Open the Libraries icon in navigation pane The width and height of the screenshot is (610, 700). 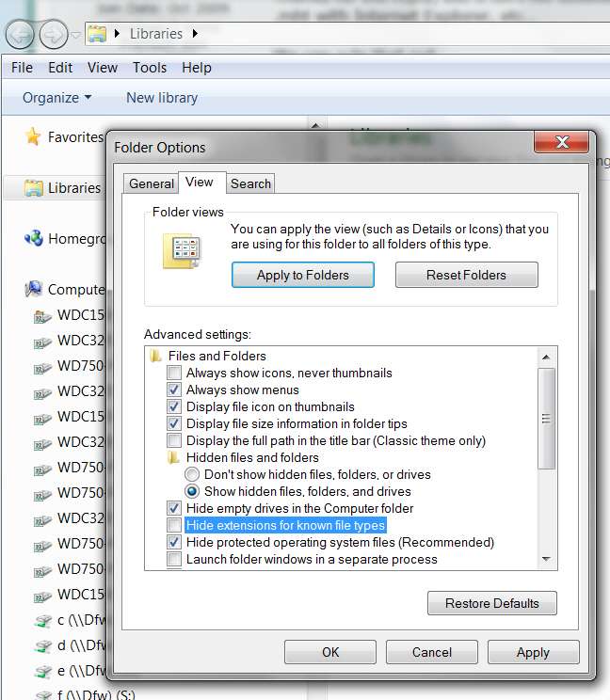[34, 188]
